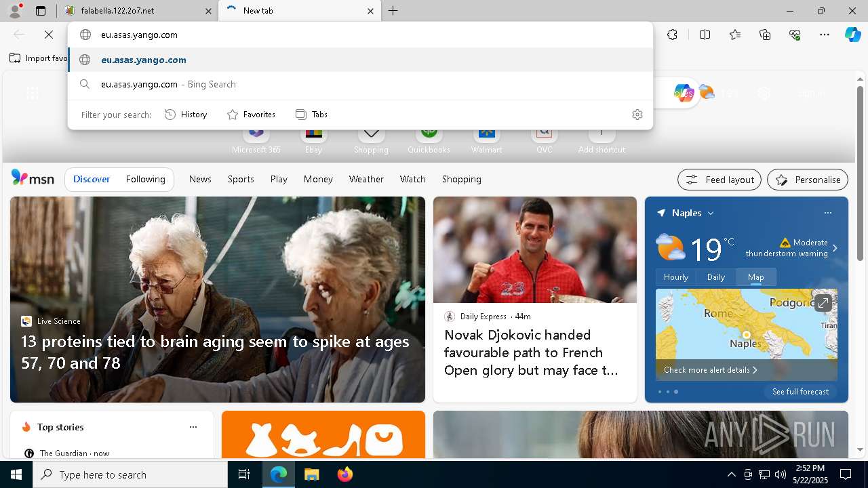868x488 pixels.
Task: Open the Copilot icon in Edge toolbar
Action: tap(852, 35)
